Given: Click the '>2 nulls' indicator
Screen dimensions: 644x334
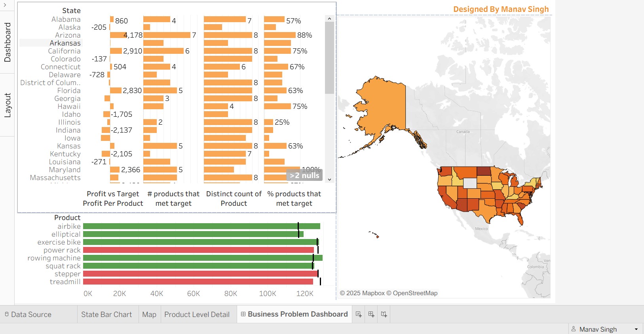Looking at the screenshot, I should (304, 175).
